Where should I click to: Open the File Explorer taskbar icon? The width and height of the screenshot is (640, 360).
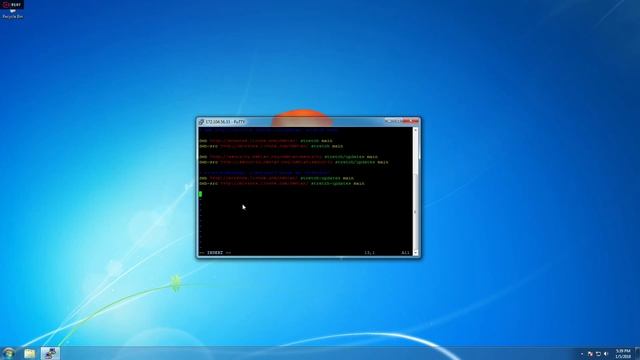29,353
